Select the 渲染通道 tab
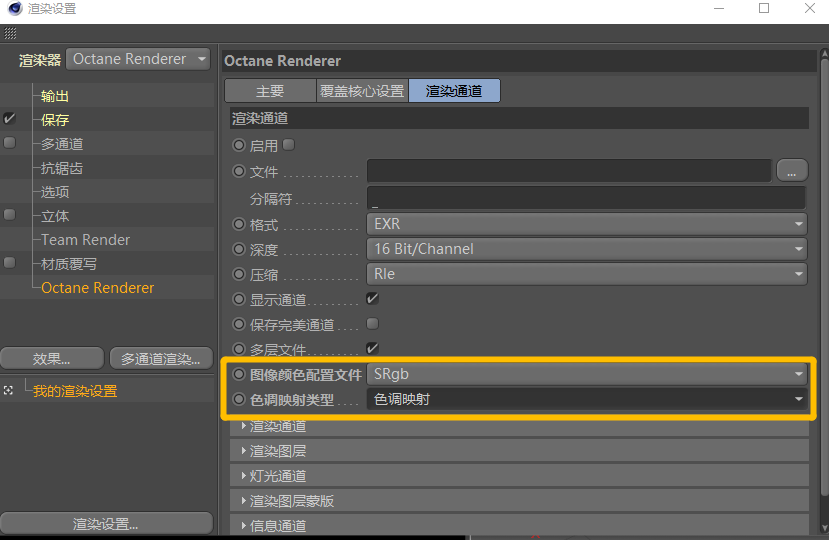The image size is (829, 540). pyautogui.click(x=454, y=90)
